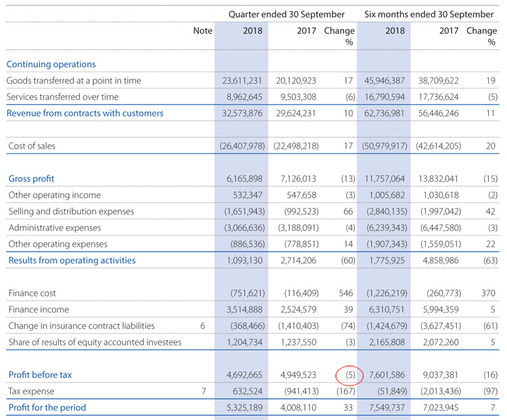Image resolution: width=507 pixels, height=420 pixels.
Task: Select the 'Finance income' row label
Action: (39, 309)
